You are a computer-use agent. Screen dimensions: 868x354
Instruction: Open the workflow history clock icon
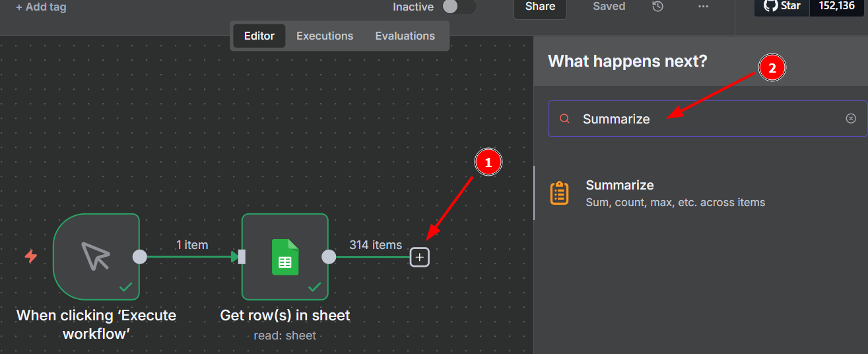click(657, 7)
